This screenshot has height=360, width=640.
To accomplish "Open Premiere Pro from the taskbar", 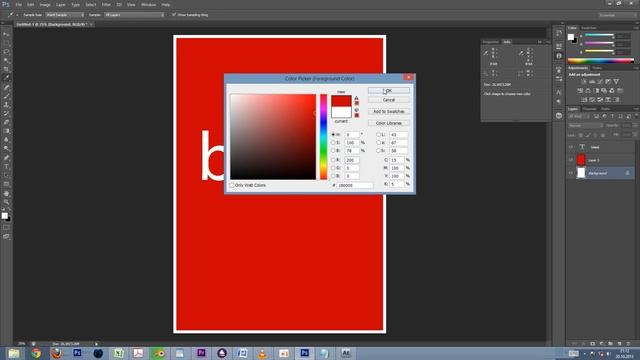I will click(x=201, y=353).
